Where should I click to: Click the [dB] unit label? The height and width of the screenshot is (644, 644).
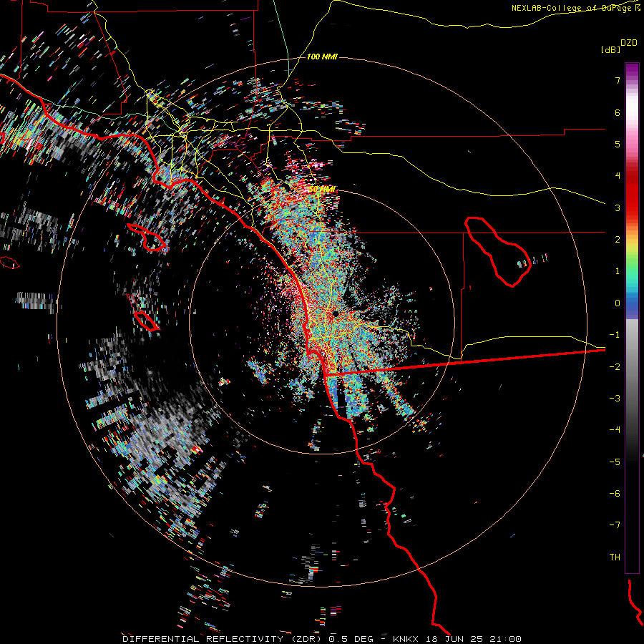(610, 49)
